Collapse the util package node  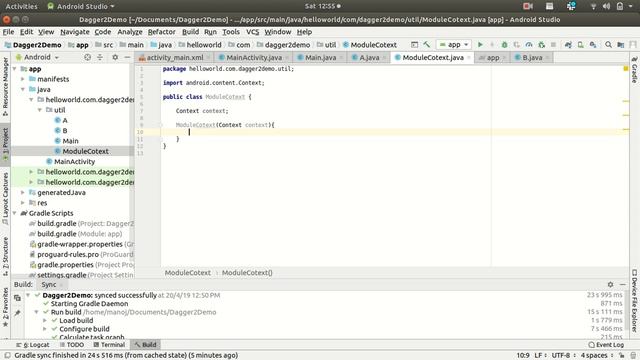point(40,110)
